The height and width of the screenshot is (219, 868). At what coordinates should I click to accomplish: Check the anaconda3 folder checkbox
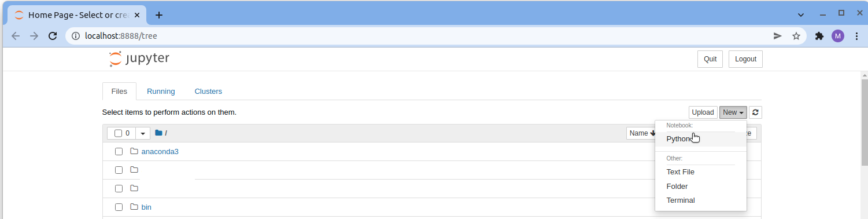click(x=119, y=152)
